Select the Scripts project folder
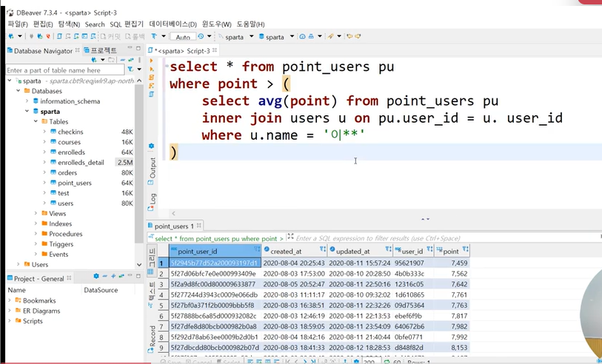This screenshot has width=602, height=364. point(33,321)
